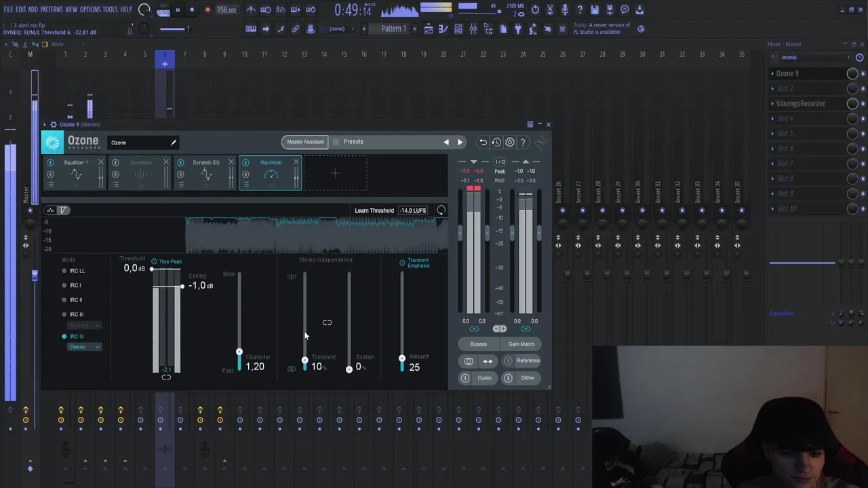
Task: Remove the Equalizer 1 module
Action: [x=100, y=162]
